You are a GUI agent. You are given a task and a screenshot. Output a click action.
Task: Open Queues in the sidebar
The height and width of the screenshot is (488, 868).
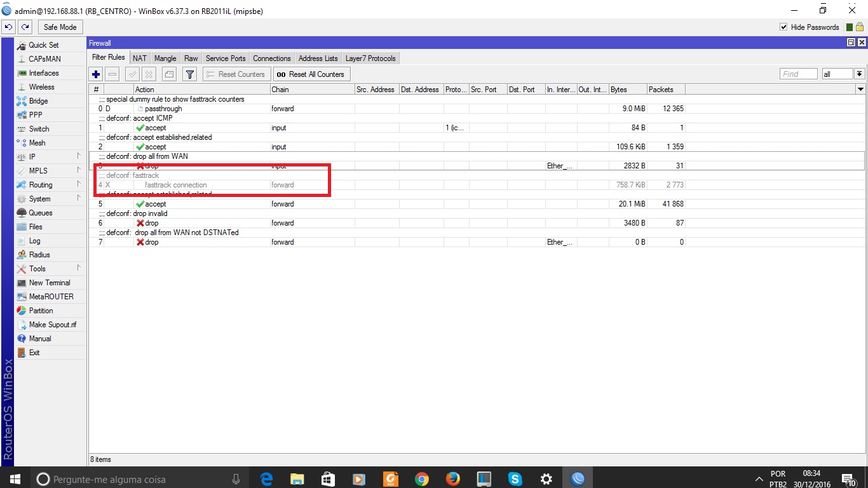50,213
